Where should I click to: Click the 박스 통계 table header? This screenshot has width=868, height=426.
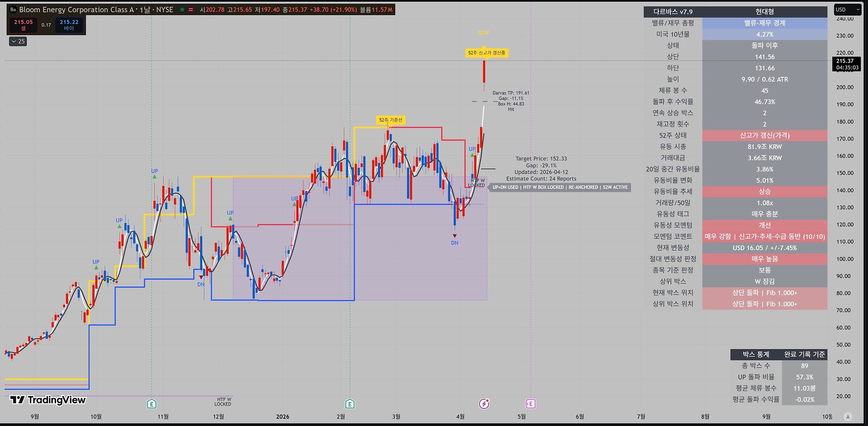tap(756, 355)
